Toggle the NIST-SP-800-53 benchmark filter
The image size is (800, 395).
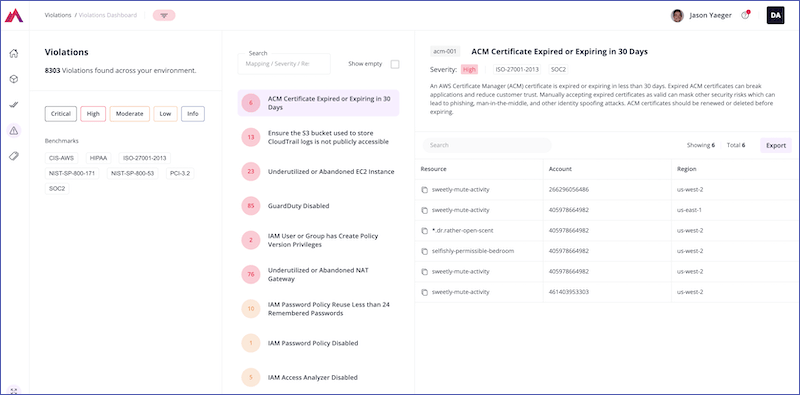click(133, 174)
